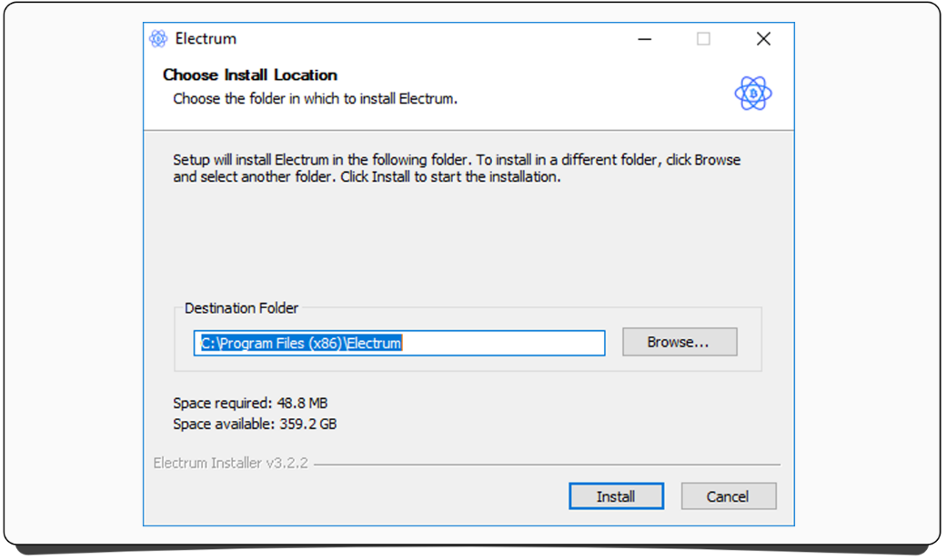Click the "Space required: 48.8 MB" text
Image resolution: width=946 pixels, height=560 pixels.
pos(250,403)
